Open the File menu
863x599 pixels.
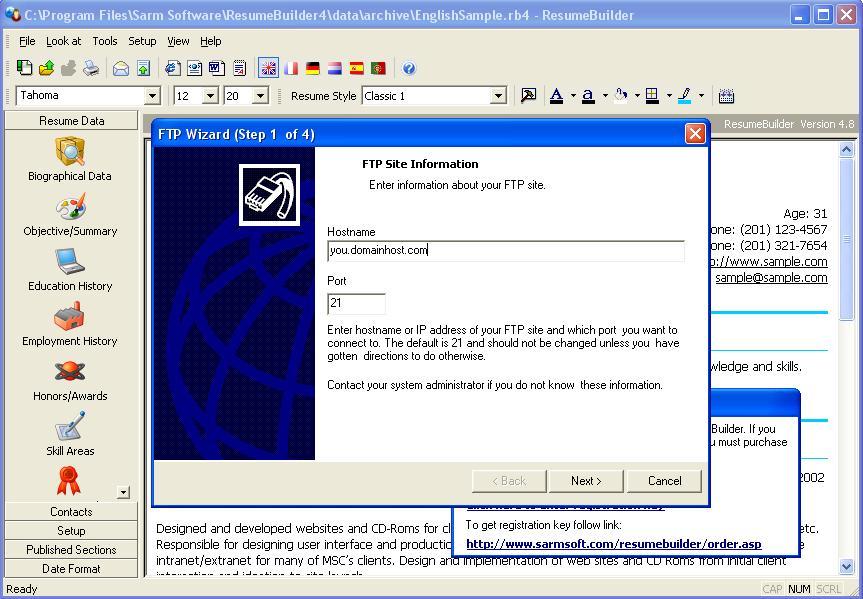click(x=27, y=41)
